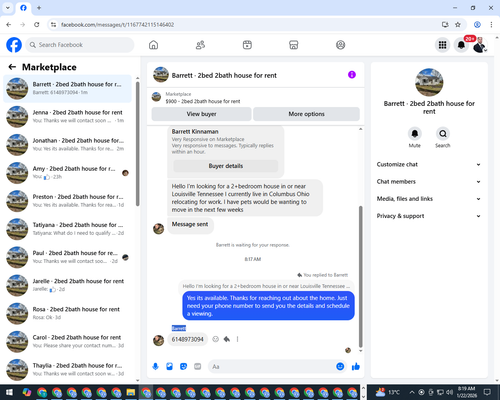This screenshot has width=500, height=400.
Task: Open the Amy conversation
Action: [x=67, y=173]
